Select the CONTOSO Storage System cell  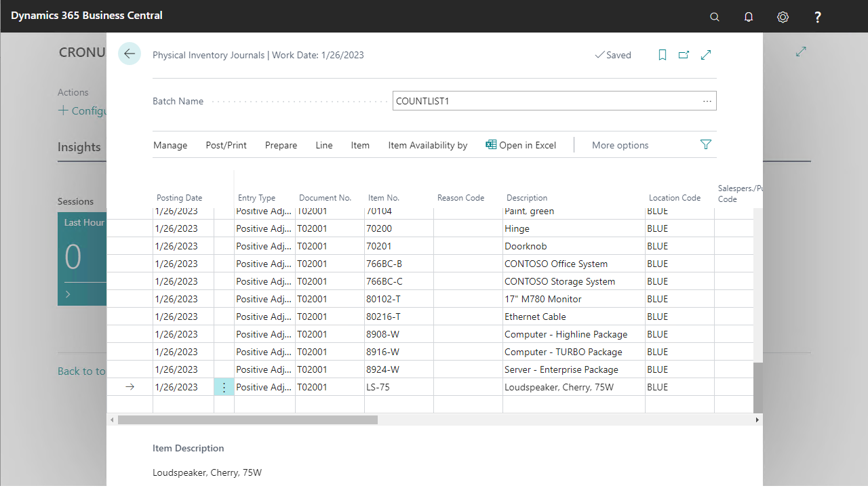point(574,281)
